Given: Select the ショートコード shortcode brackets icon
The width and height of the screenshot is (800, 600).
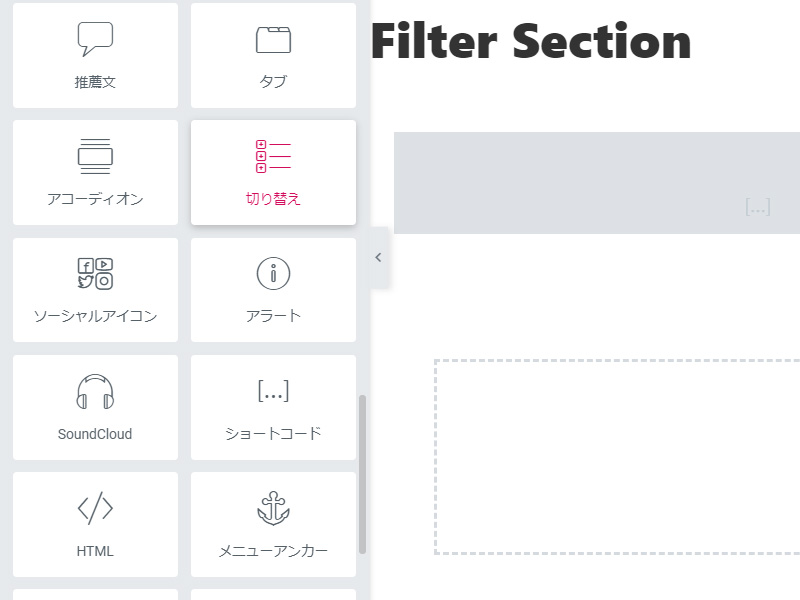Looking at the screenshot, I should point(273,391).
